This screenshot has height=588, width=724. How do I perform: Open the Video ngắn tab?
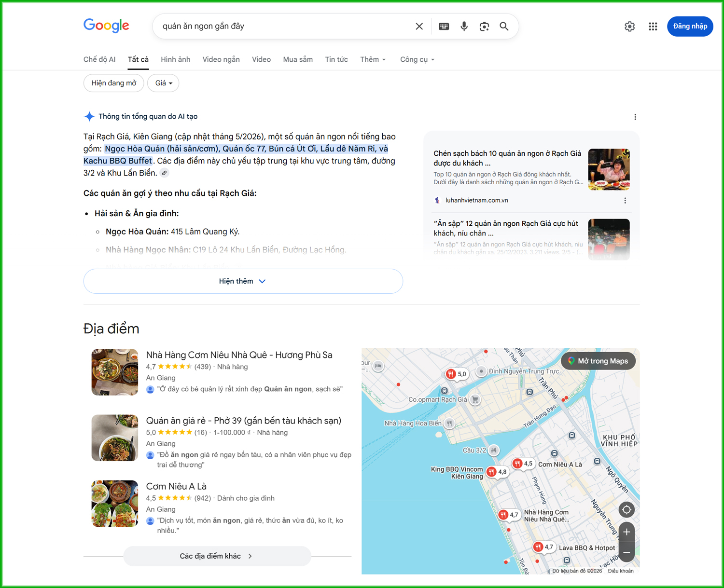click(221, 59)
